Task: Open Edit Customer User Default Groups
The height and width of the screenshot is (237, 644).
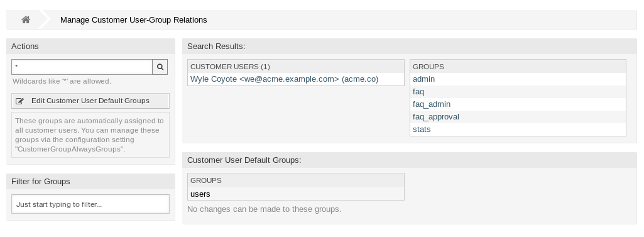Action: [x=90, y=101]
